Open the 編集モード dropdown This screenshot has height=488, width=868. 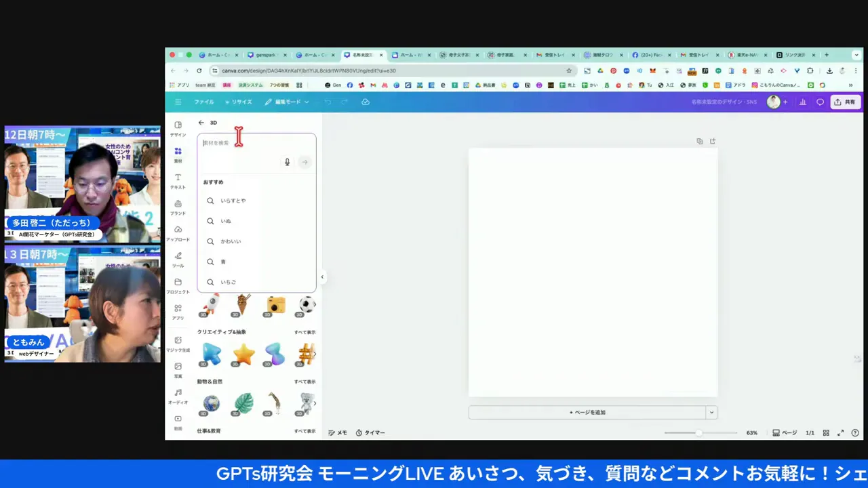(x=288, y=102)
